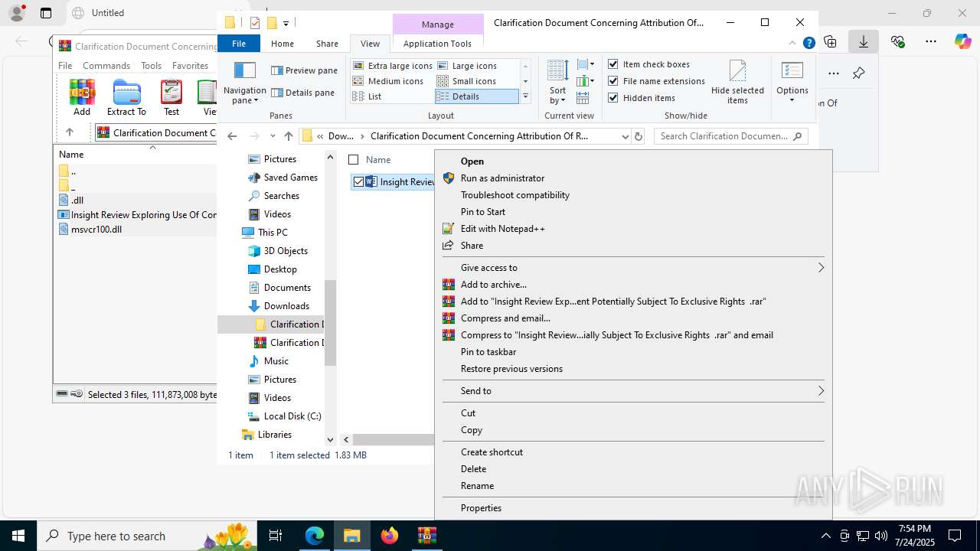The image size is (980, 551).
Task: Click the Search Clarification Document field
Action: coord(731,136)
